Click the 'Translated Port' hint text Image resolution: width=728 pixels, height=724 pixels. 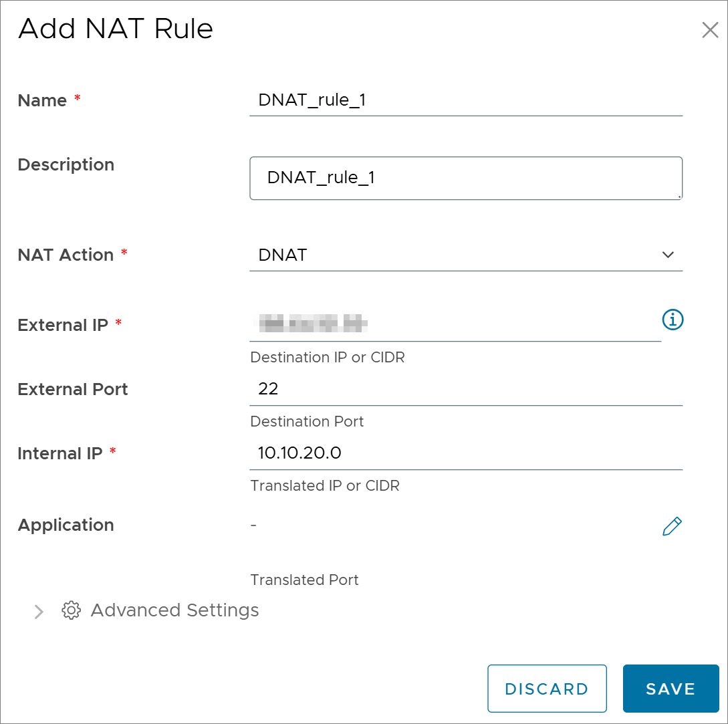point(304,580)
